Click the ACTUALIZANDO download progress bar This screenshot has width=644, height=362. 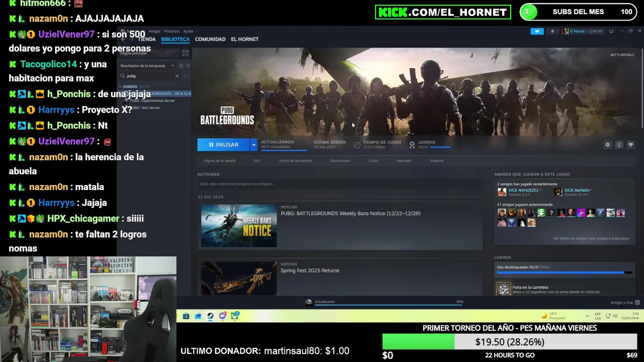[x=284, y=150]
